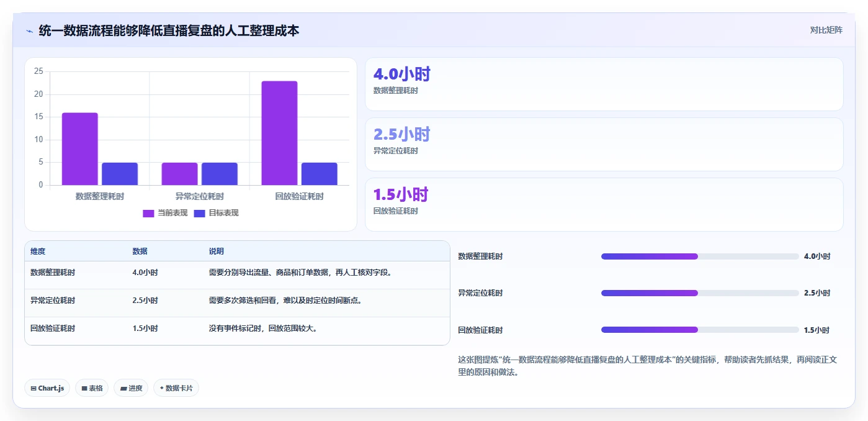Screen dimensions: 868x421
Task: Click the chart x-axis label 回放验证耗时
Action: pyautogui.click(x=299, y=196)
